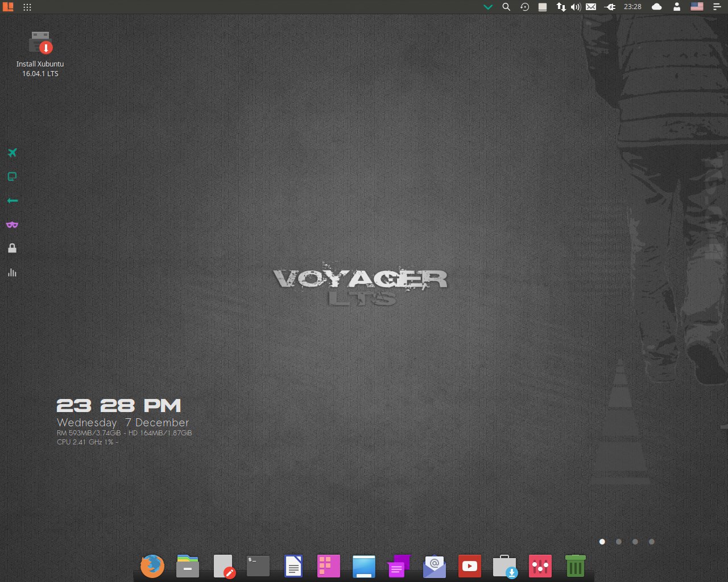Click the teal monitor icon in left sidebar

click(12, 177)
